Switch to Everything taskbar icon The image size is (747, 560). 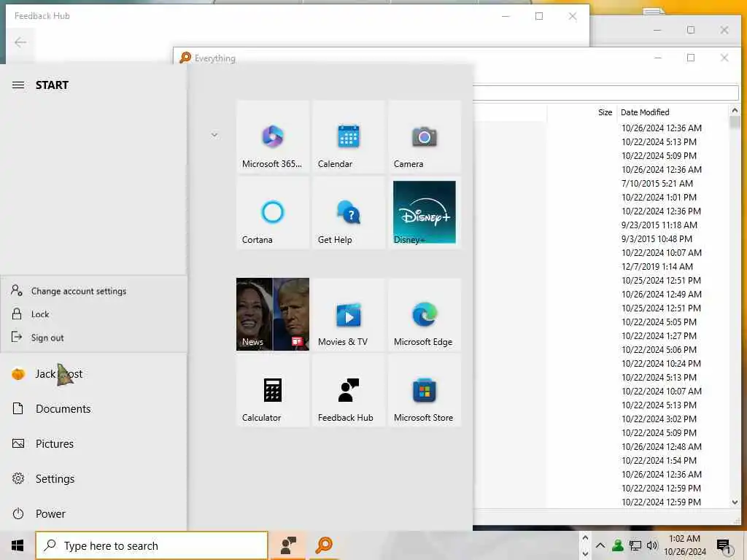tap(324, 545)
